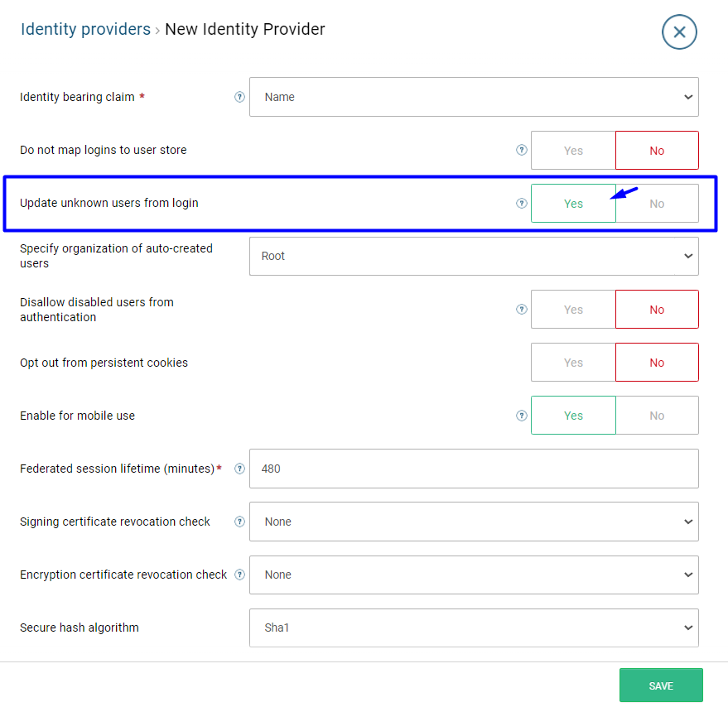Click help icon for Disallow disabled users
The image size is (728, 707).
click(522, 310)
